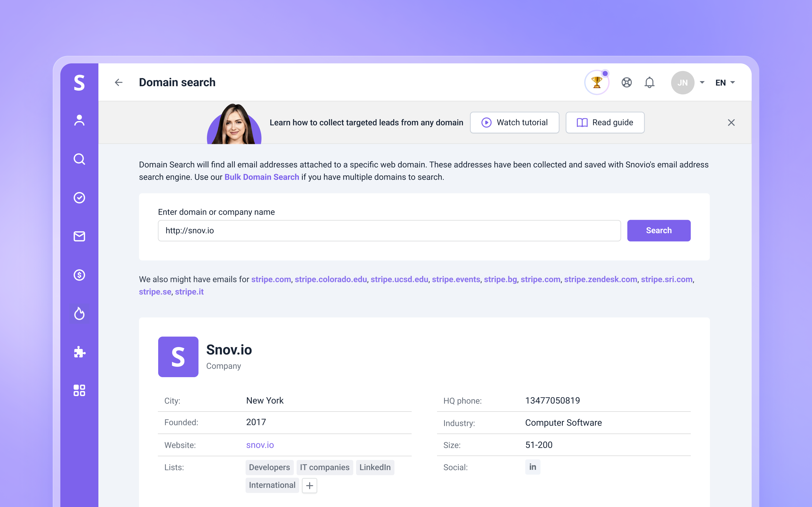
Task: Click the Watch tutorial button
Action: [514, 123]
